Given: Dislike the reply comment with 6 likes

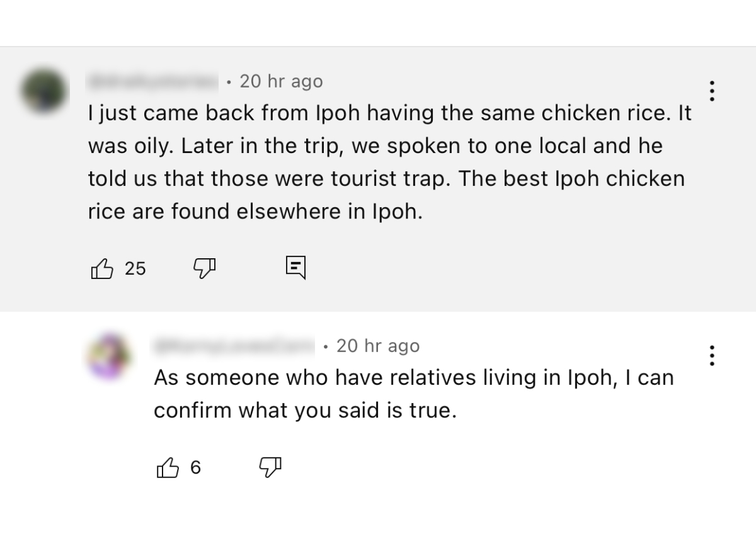Looking at the screenshot, I should pyautogui.click(x=271, y=467).
